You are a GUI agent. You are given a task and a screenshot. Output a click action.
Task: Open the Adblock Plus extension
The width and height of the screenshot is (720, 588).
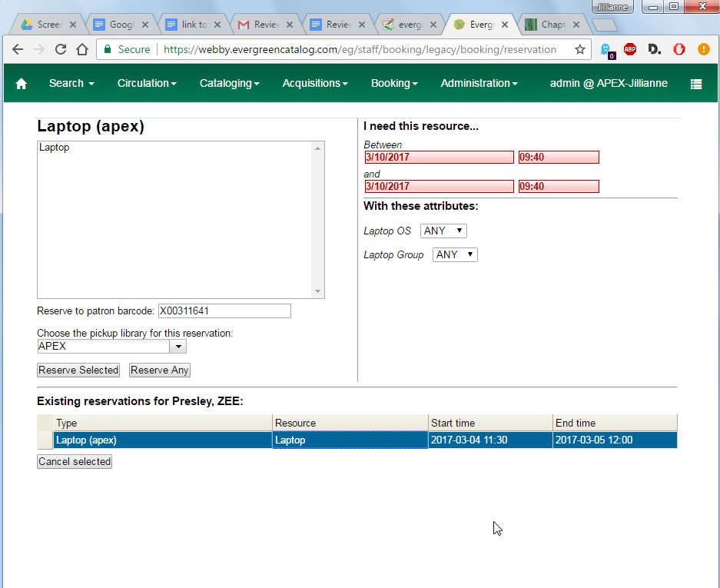pyautogui.click(x=630, y=49)
